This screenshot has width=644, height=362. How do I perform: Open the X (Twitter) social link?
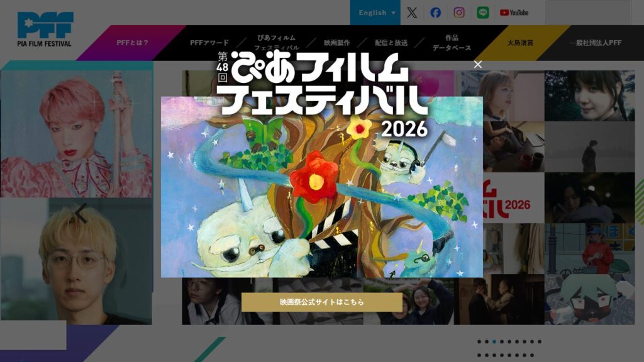[x=412, y=13]
